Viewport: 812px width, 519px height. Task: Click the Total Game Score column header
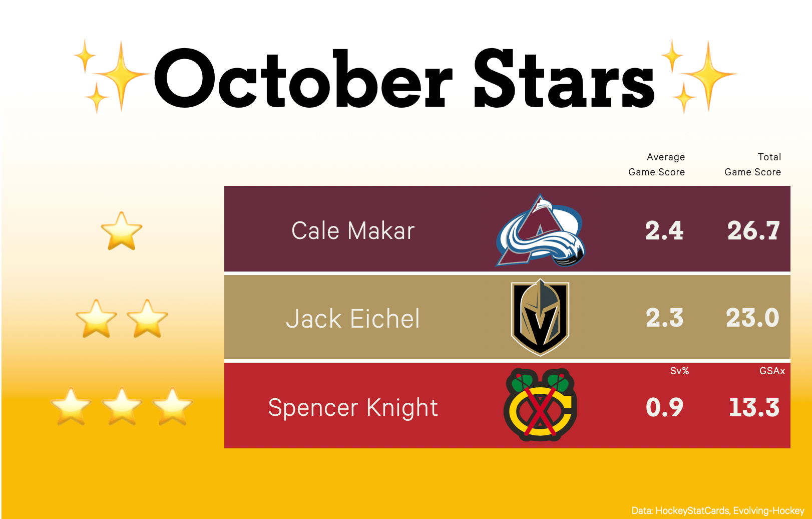[x=752, y=164]
